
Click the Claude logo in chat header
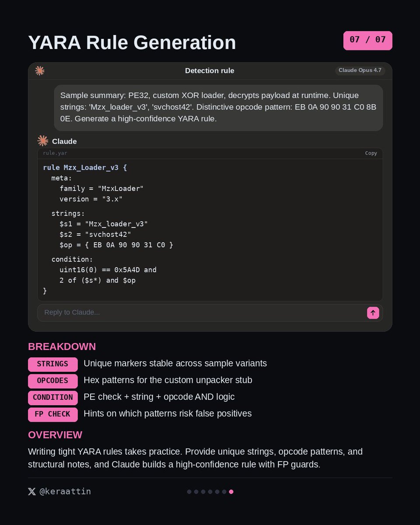40,70
